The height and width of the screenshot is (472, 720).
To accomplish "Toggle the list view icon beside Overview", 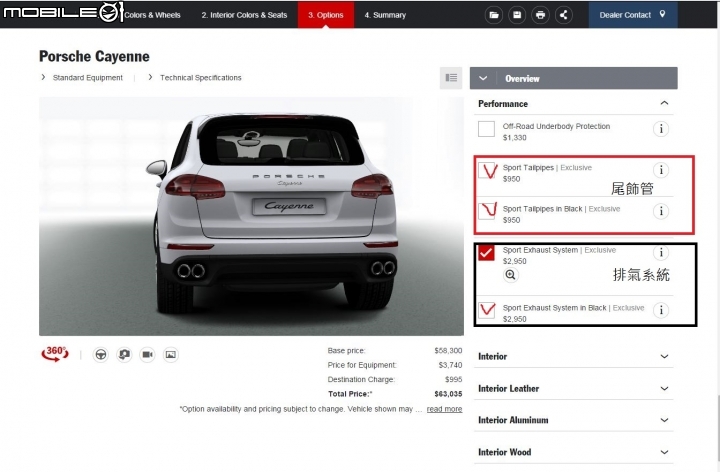I will [451, 78].
